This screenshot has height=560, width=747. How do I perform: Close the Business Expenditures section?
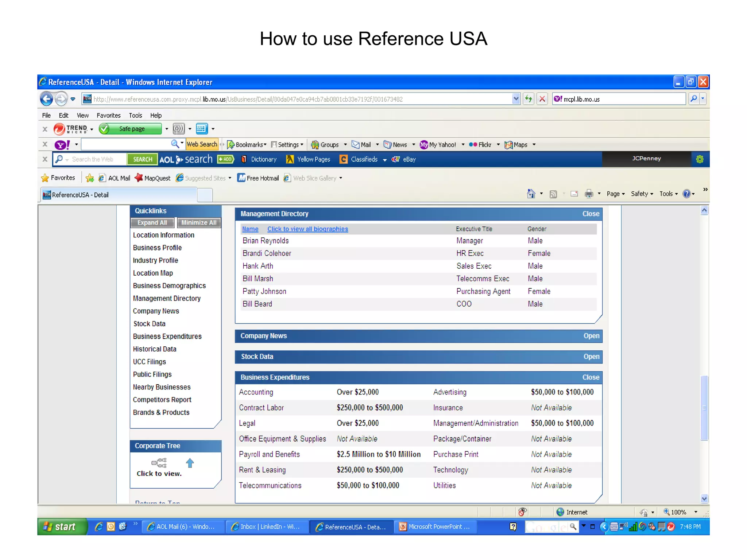click(591, 378)
